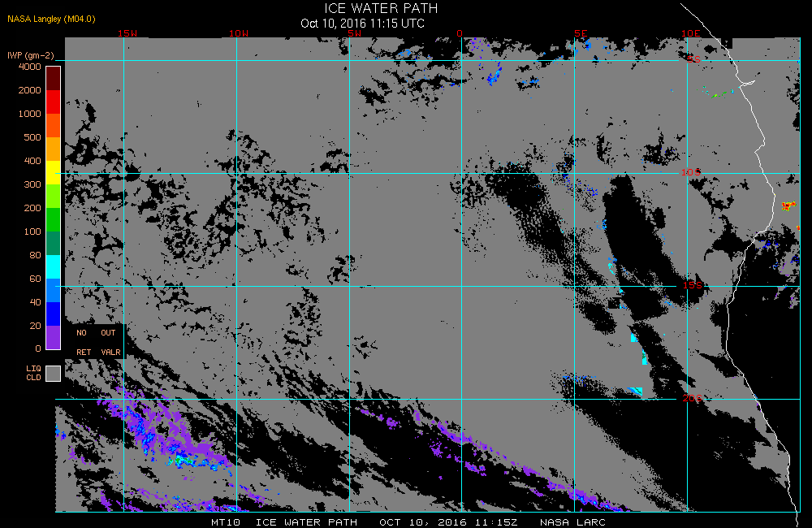Viewport: 812px width, 528px height.
Task: Click the 10E longitude label
Action: pos(691,33)
